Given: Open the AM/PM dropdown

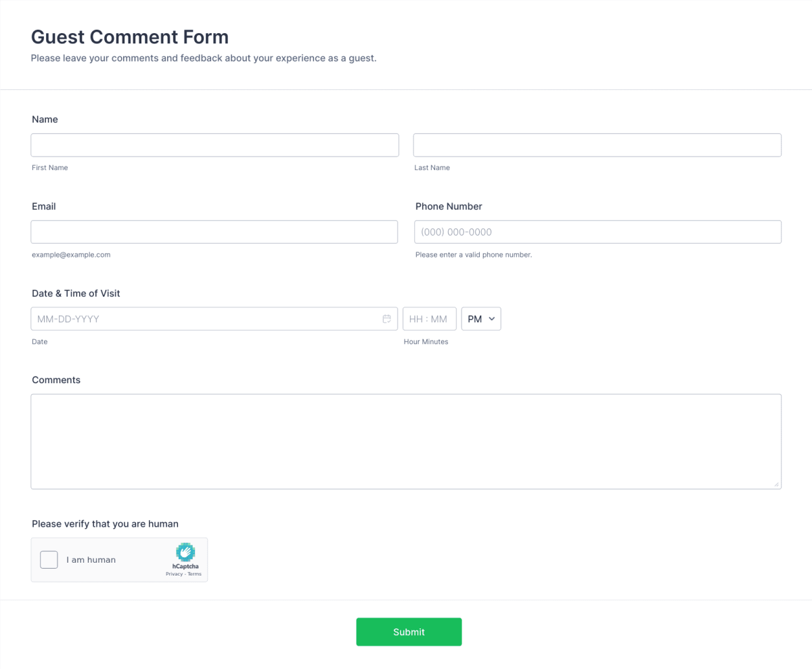Looking at the screenshot, I should (x=480, y=318).
